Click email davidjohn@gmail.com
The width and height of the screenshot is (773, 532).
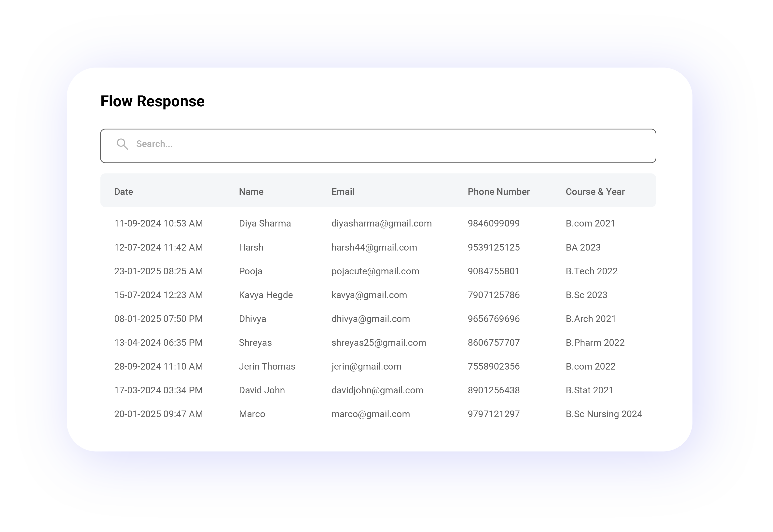377,390
